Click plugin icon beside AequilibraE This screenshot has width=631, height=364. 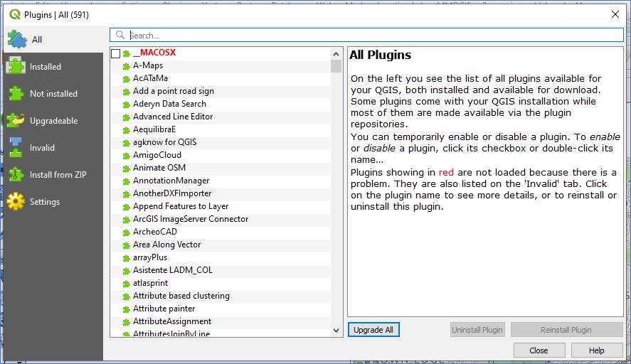[x=127, y=130]
